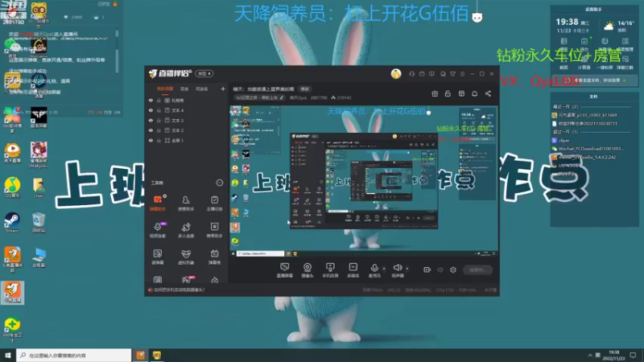Toggle visibility of the 文本 3 layer
The height and width of the screenshot is (362, 644).
[x=151, y=120]
